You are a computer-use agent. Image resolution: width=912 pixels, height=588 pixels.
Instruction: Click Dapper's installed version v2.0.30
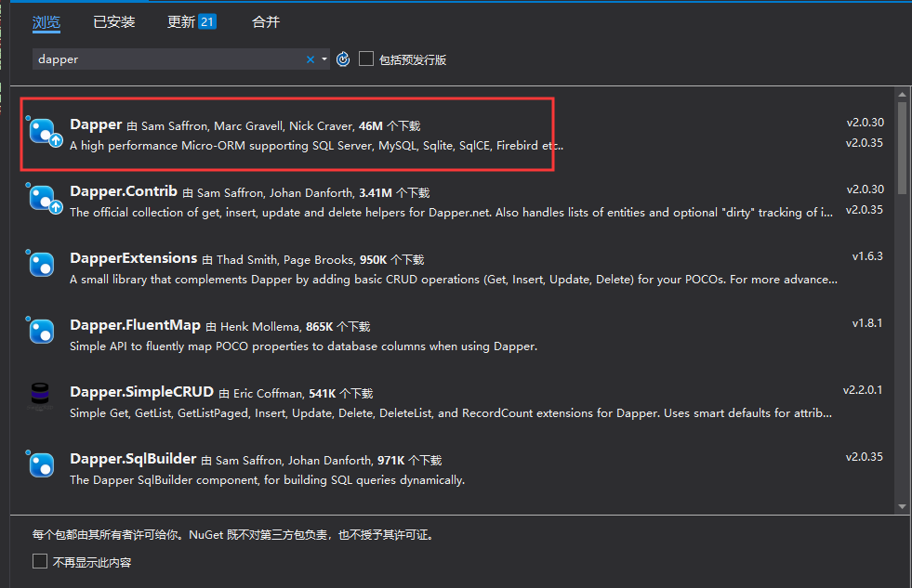point(865,123)
